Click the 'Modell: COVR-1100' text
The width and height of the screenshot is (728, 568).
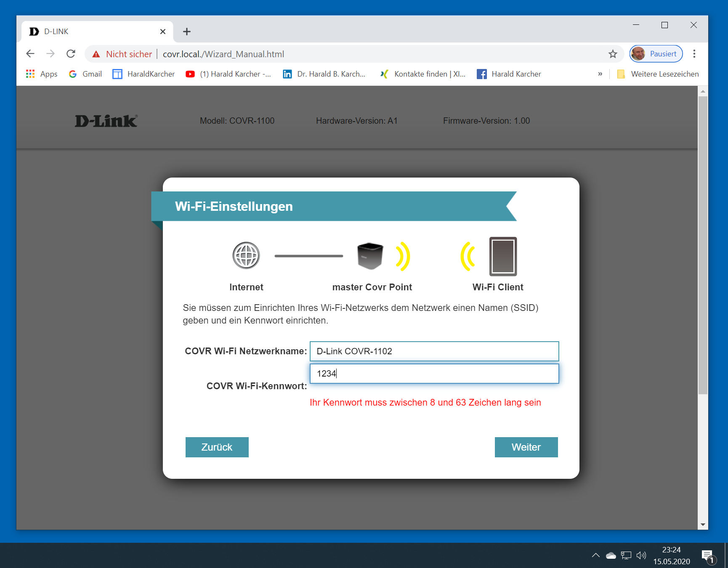pos(237,121)
